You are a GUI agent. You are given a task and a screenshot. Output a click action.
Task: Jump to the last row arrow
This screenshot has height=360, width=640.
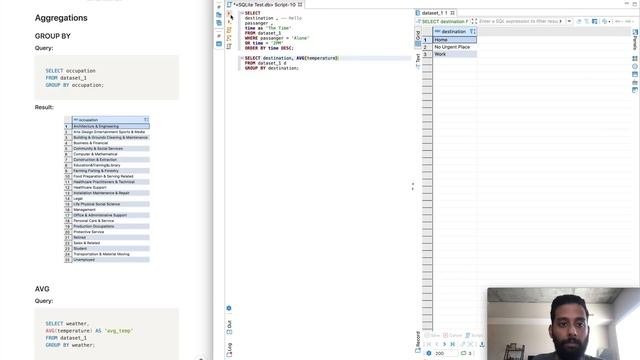click(x=452, y=344)
